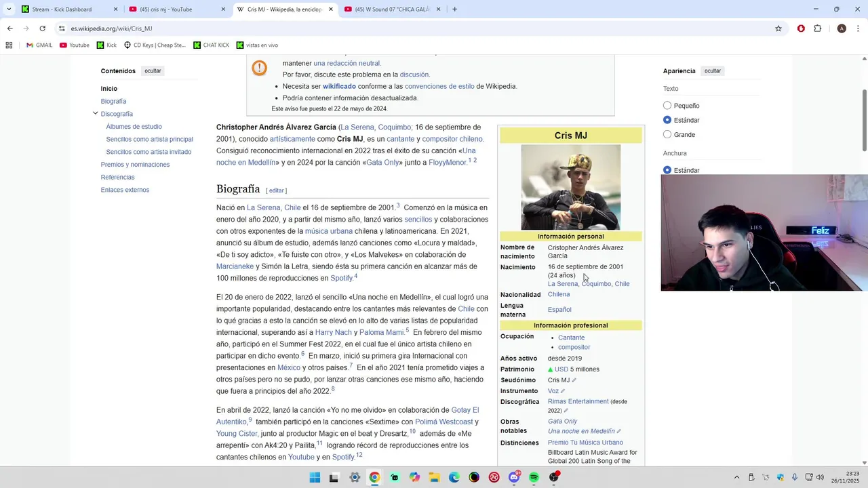Open the Youtube bookmark
This screenshot has width=868, height=488.
click(75, 45)
